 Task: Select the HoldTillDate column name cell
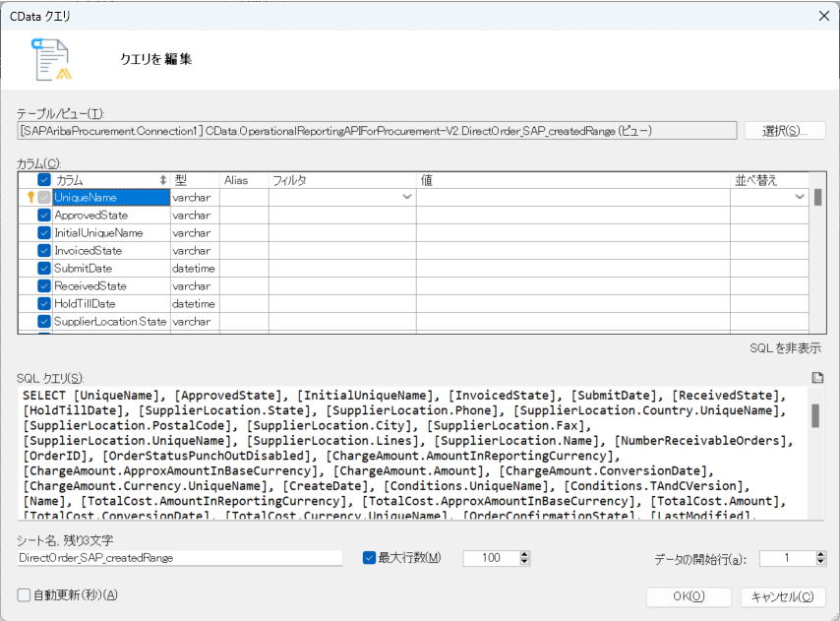(111, 304)
